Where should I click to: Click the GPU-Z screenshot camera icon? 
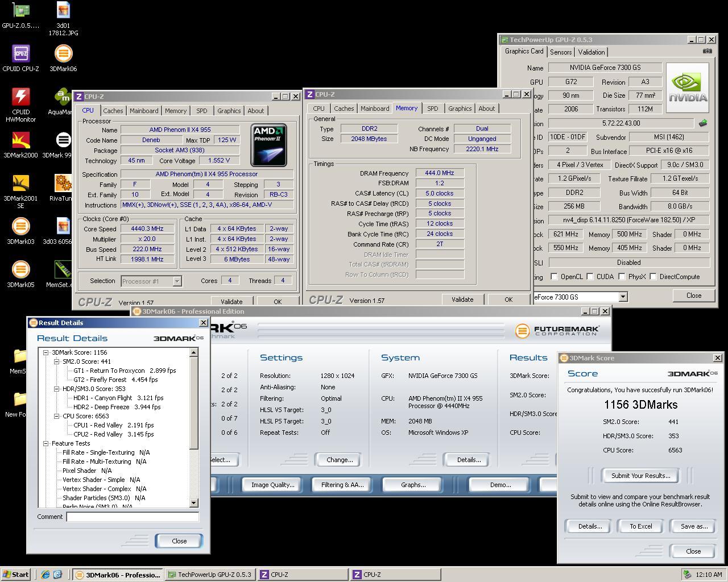point(707,51)
